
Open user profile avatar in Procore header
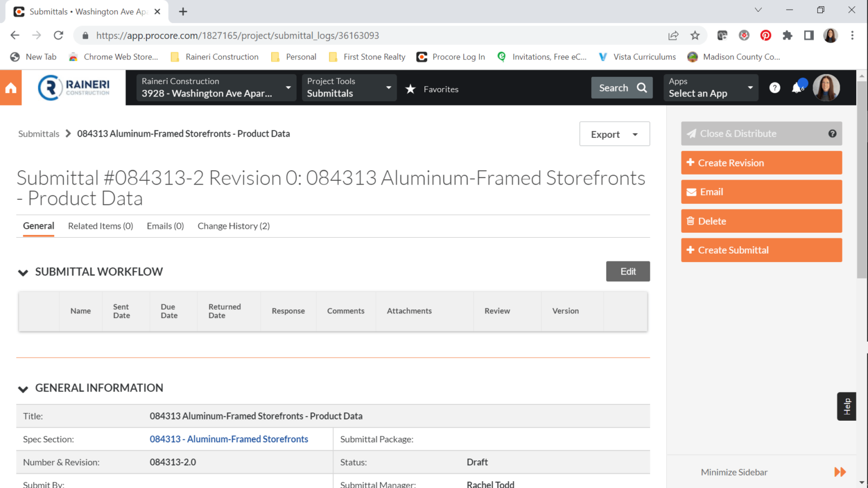click(x=826, y=88)
